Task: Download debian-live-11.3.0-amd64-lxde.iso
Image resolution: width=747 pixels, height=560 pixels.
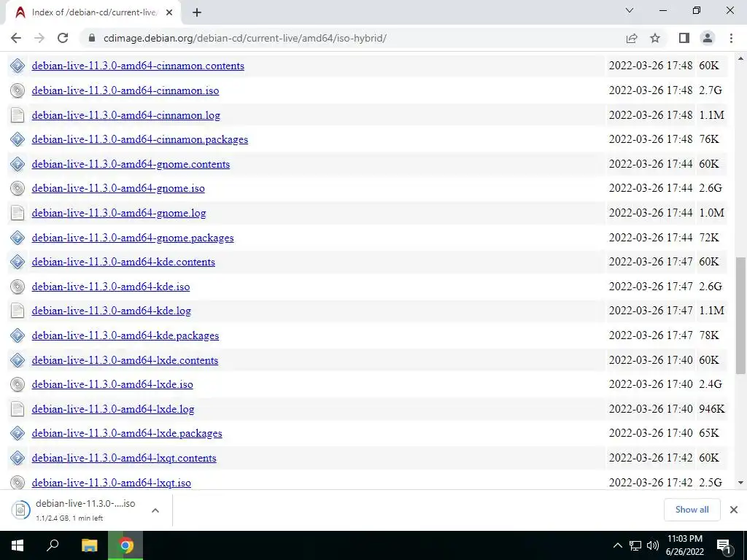Action: [112, 384]
